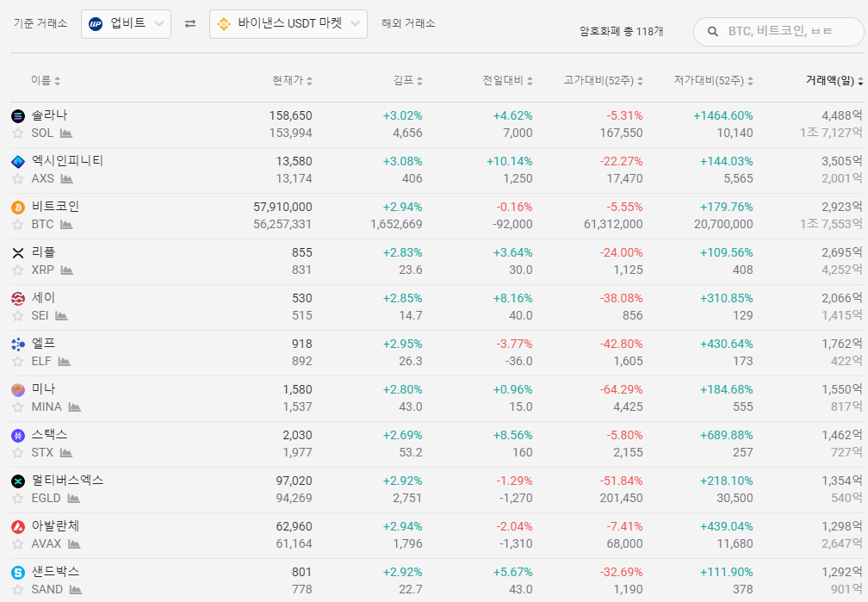The width and height of the screenshot is (868, 602).
Task: Click the Ripple XRP coin logo
Action: (x=18, y=253)
